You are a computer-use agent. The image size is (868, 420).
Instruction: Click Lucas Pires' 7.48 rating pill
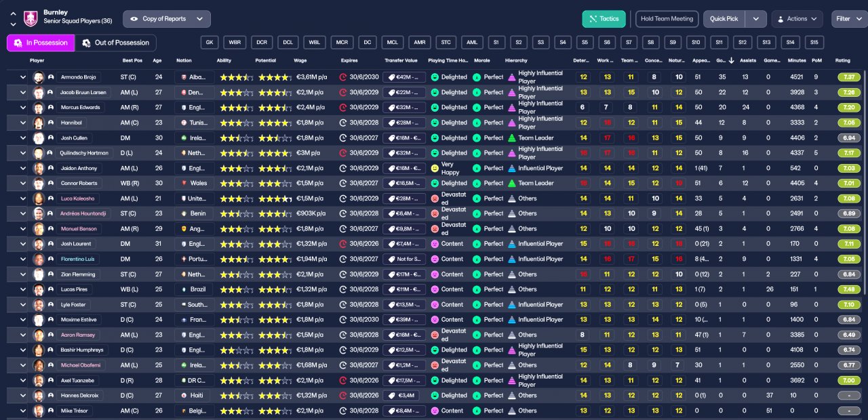[848, 289]
